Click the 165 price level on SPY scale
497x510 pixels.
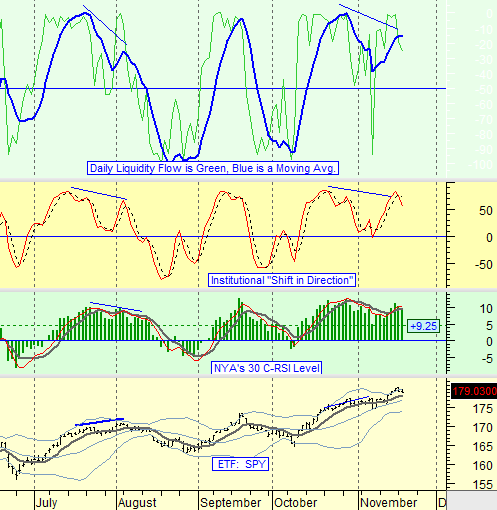[x=483, y=447]
